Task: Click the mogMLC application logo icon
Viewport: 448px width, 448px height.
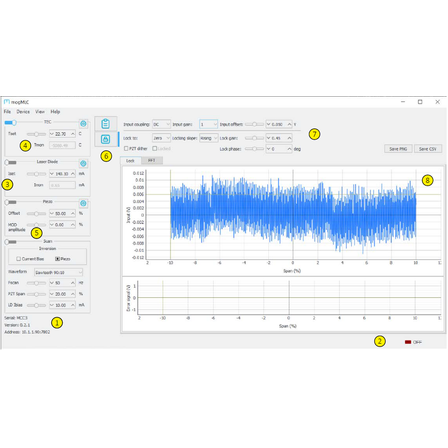Action: tap(7, 102)
